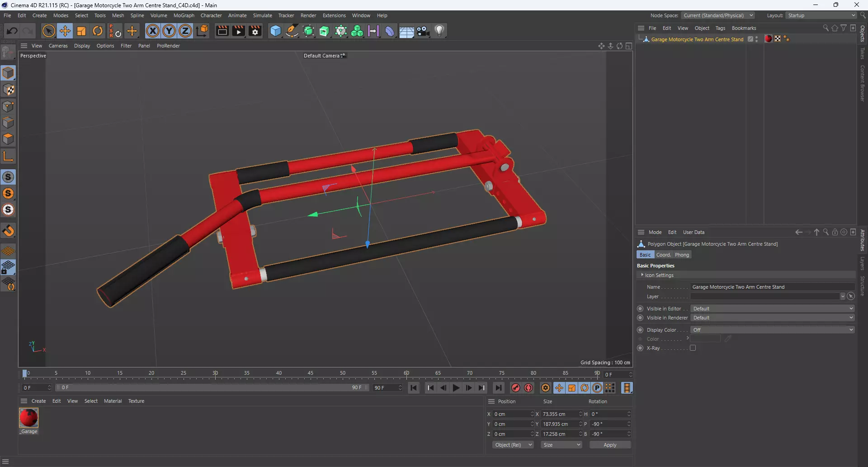Enable the Axis mode icon
868x467 pixels.
tap(9, 156)
